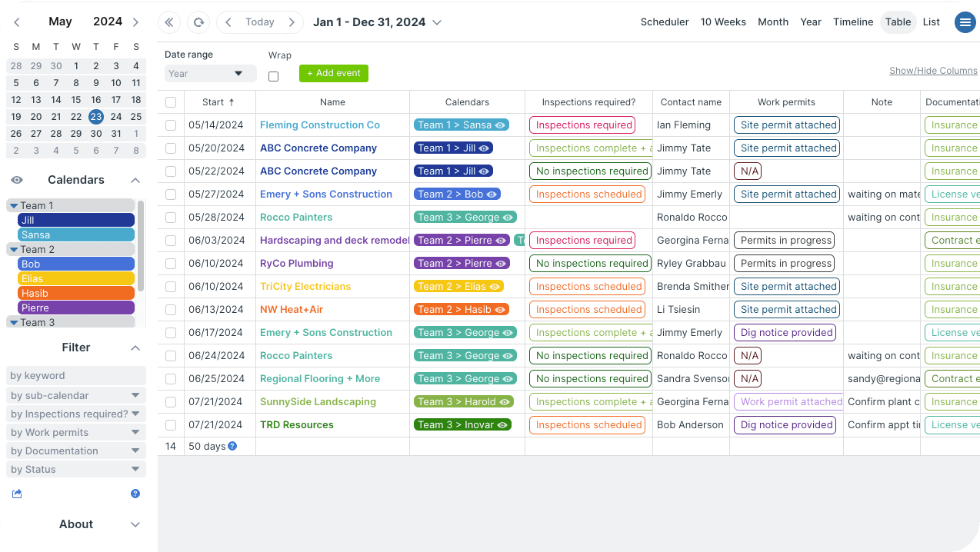Open the Show/Hide Columns link
Viewport: 980px width, 552px height.
click(x=933, y=71)
